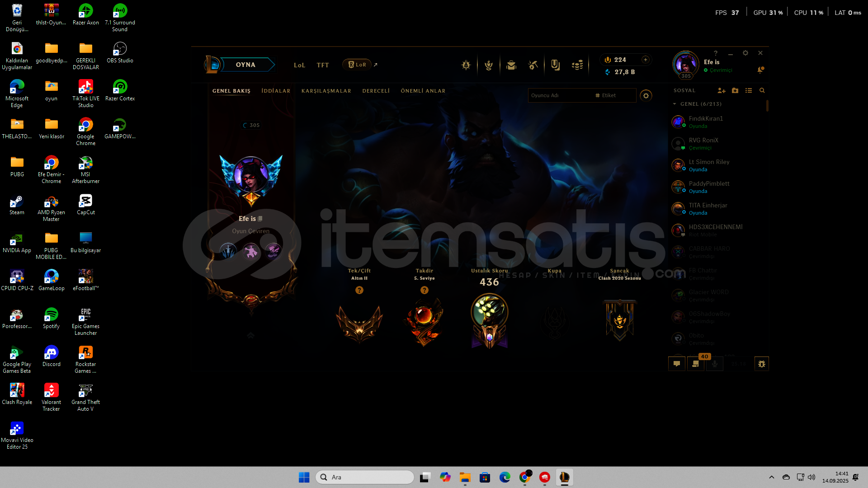This screenshot has width=868, height=488.
Task: Open Collection via the helmet icon
Action: 511,65
